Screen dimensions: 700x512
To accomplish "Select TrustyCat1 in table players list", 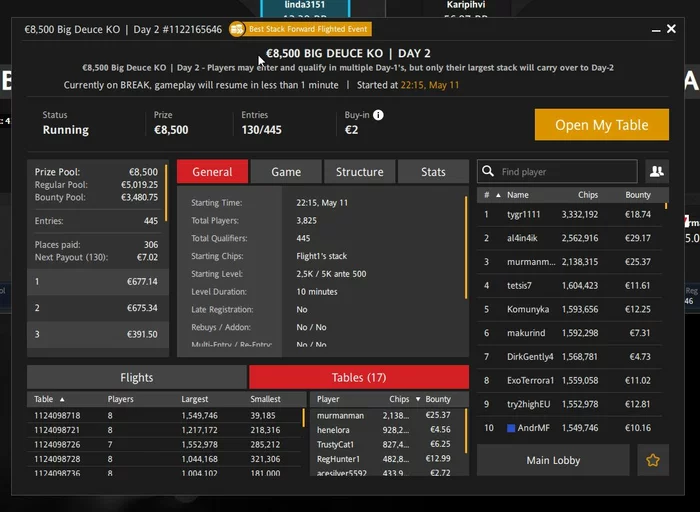I will [387, 445].
